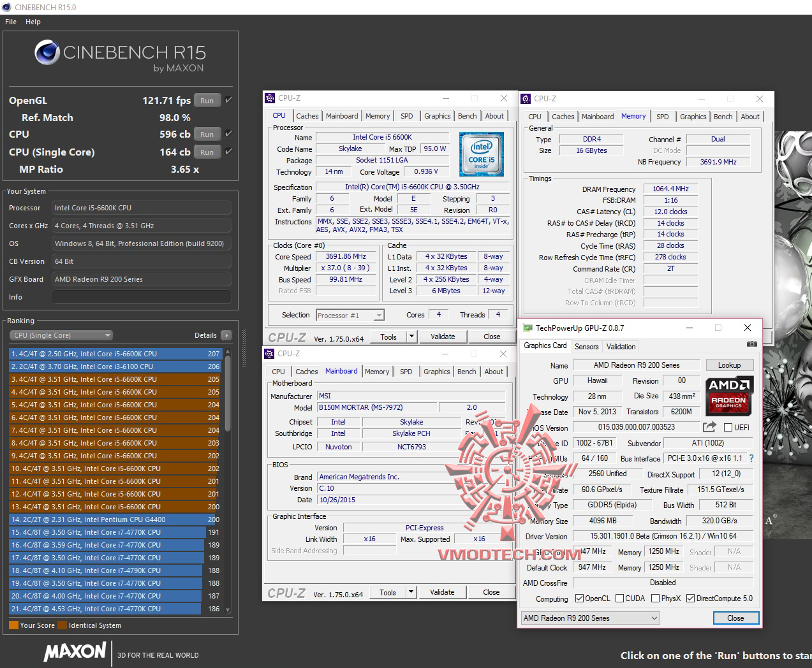Toggle the CPU test checkbox
Image resolution: width=812 pixels, height=668 pixels.
point(228,134)
